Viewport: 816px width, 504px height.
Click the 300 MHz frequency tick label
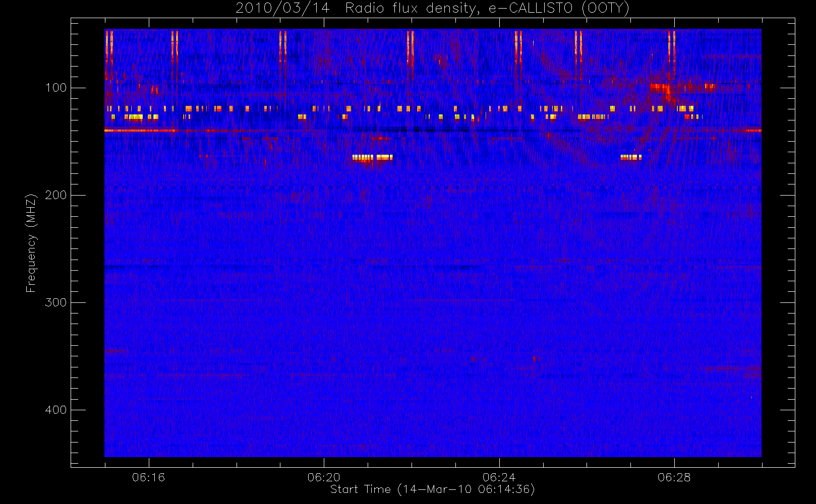(56, 302)
